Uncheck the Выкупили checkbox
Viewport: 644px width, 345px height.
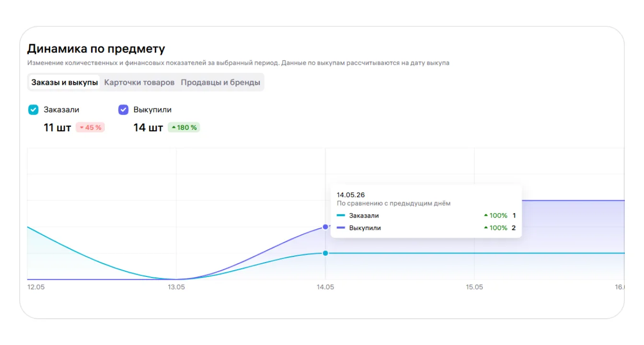pyautogui.click(x=123, y=110)
